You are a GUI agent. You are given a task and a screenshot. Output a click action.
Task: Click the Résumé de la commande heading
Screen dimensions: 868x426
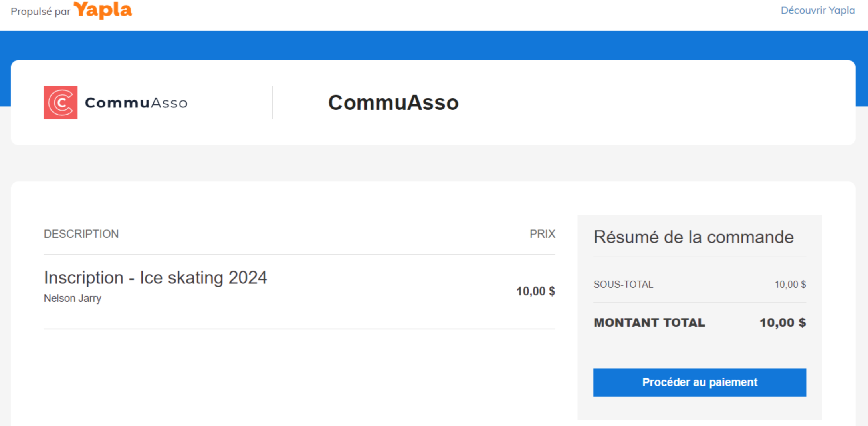(693, 237)
